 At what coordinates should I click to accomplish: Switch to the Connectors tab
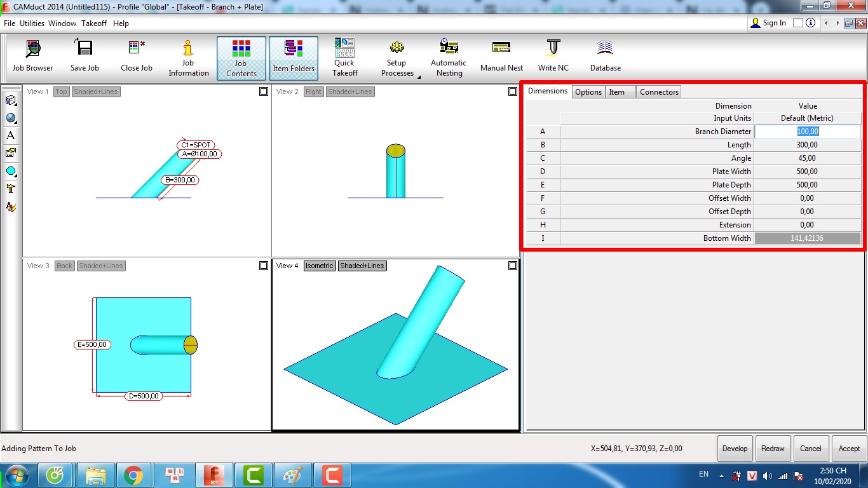point(659,92)
